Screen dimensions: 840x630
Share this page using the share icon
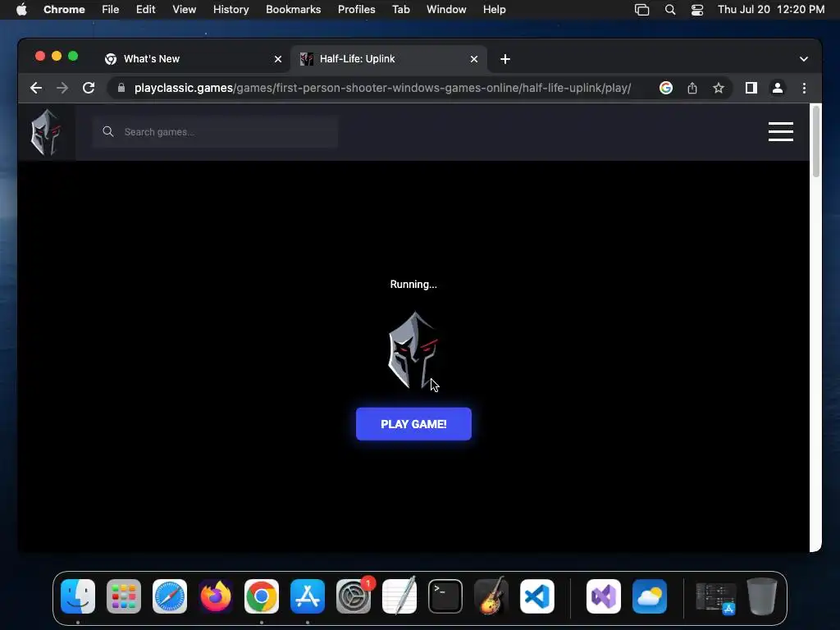[x=692, y=88]
